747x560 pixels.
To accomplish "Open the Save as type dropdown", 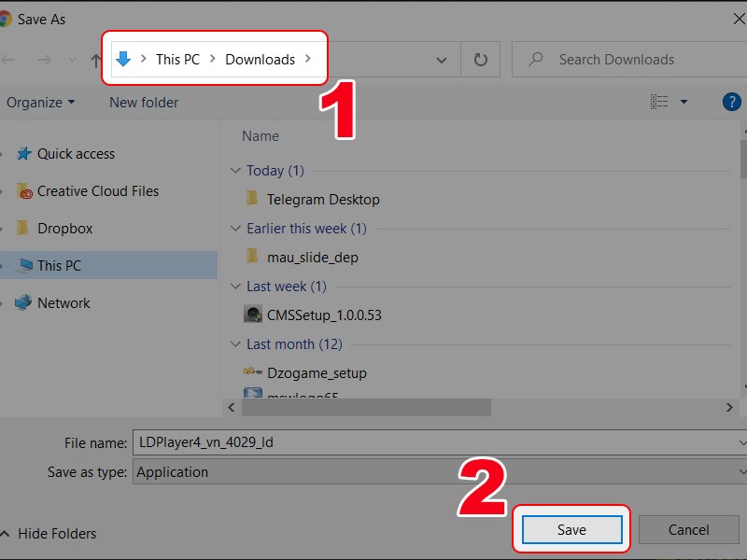I will (439, 472).
